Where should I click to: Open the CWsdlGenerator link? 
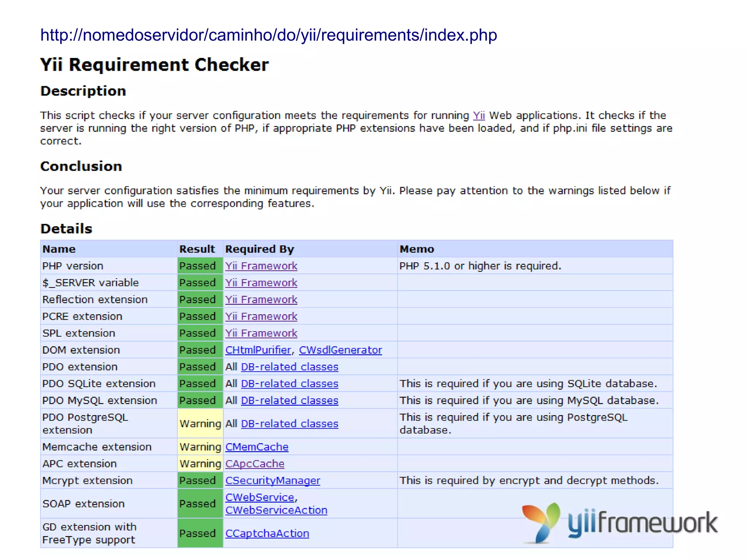tap(340, 350)
